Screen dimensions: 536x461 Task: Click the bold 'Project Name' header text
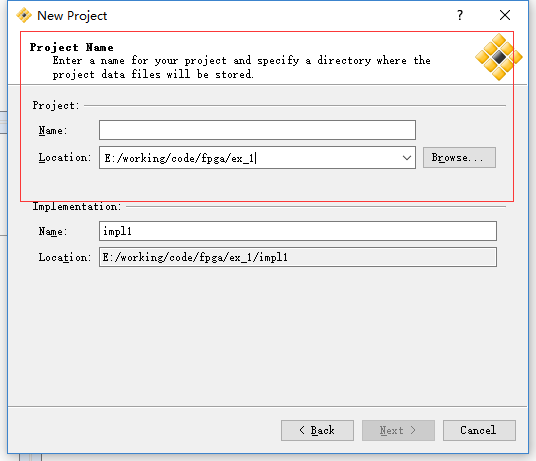[71, 47]
